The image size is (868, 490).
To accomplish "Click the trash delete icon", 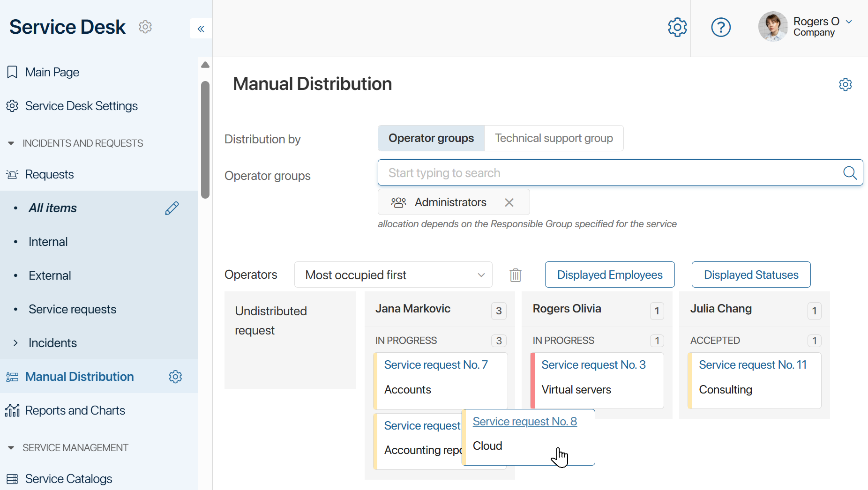I will tap(516, 275).
